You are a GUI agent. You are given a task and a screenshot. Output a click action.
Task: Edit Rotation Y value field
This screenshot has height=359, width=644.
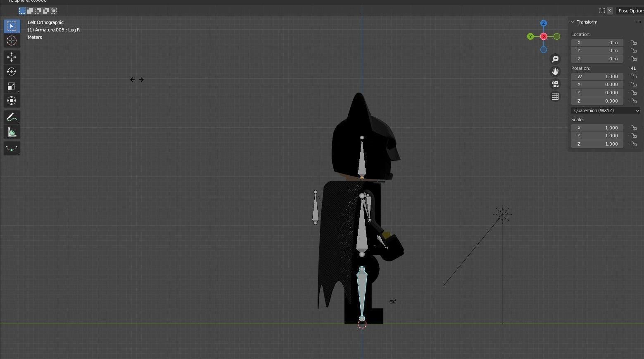tap(597, 93)
